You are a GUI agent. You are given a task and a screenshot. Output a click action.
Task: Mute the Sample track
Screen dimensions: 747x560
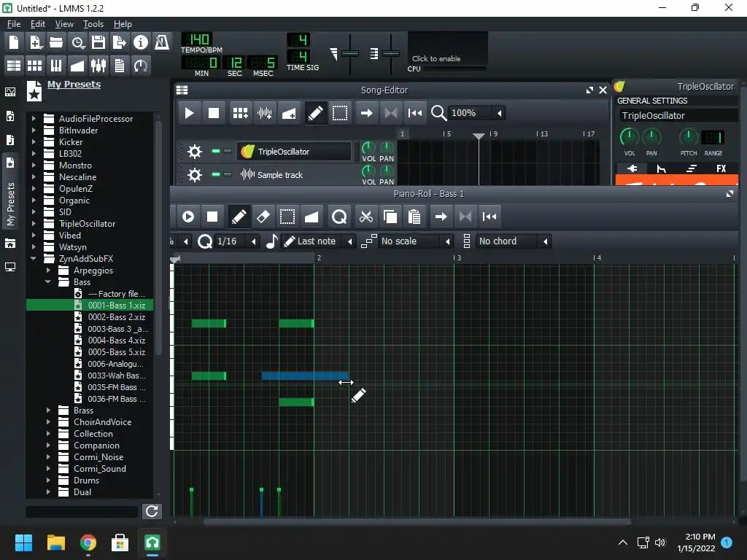[216, 175]
